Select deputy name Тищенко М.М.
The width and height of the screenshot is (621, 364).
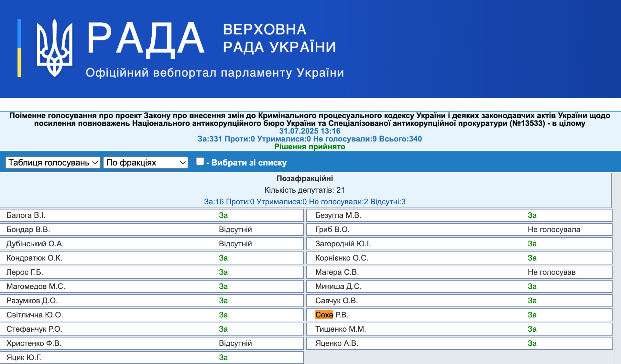(341, 329)
